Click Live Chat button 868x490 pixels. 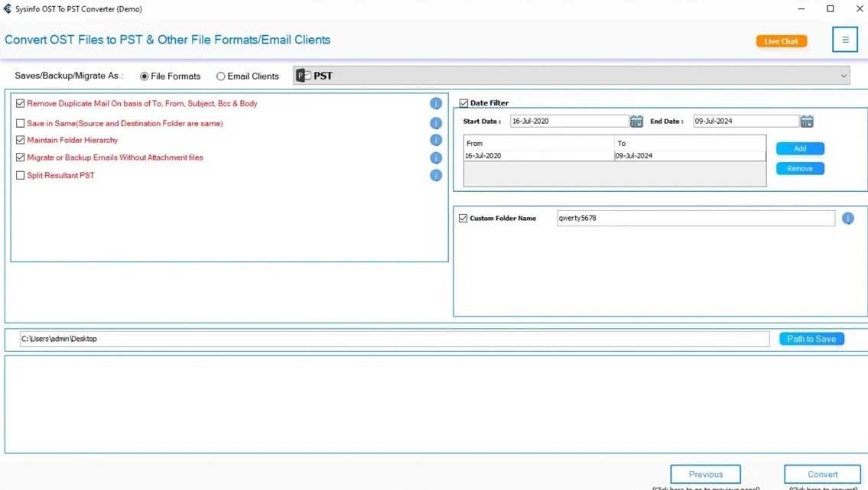point(782,41)
